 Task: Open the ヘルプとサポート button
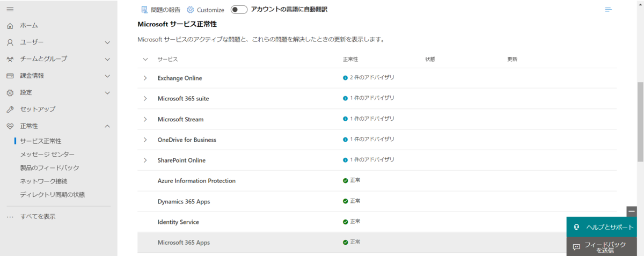tap(602, 227)
